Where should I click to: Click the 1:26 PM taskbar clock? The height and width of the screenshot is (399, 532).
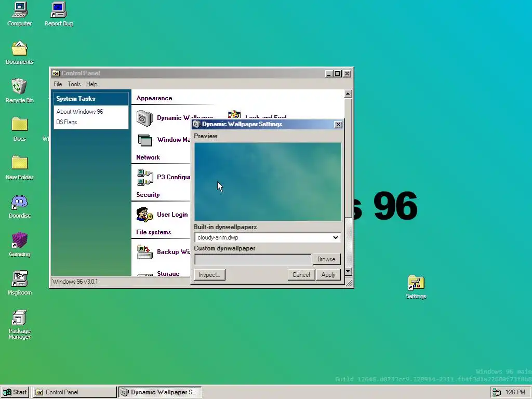pos(515,392)
